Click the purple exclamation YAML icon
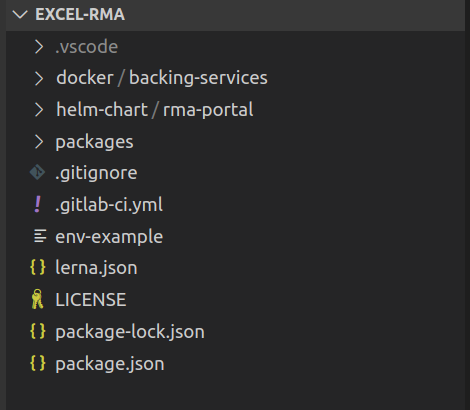The height and width of the screenshot is (410, 470). point(38,204)
